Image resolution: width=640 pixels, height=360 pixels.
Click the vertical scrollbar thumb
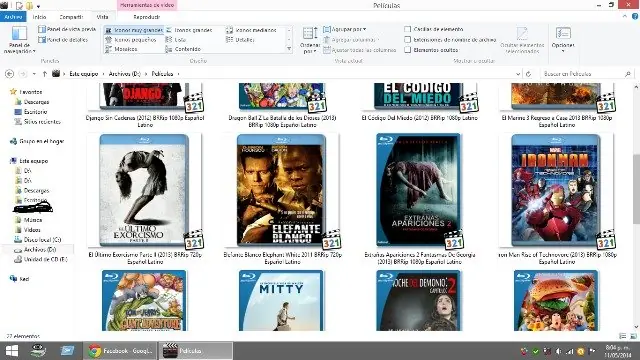636,189
